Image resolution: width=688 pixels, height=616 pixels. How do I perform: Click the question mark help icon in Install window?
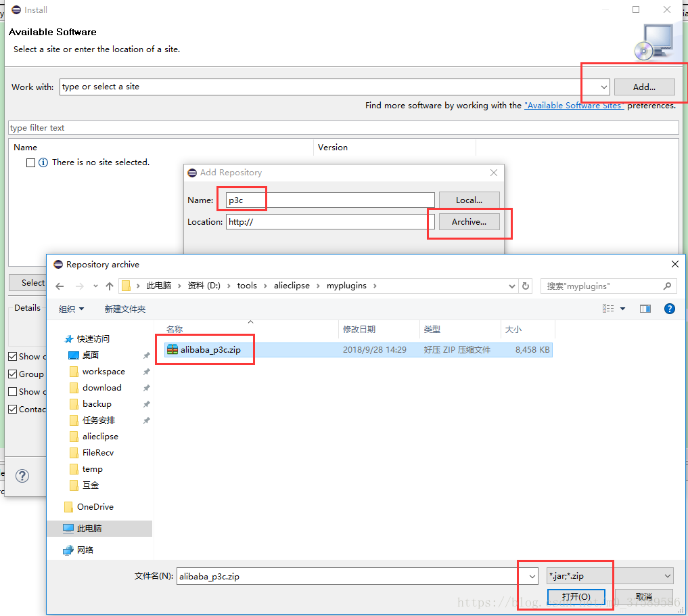pos(22,476)
